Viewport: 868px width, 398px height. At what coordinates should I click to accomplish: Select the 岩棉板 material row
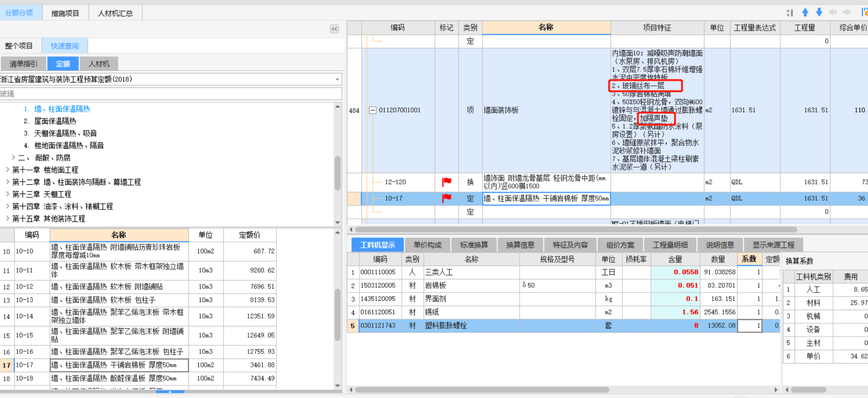(563, 286)
